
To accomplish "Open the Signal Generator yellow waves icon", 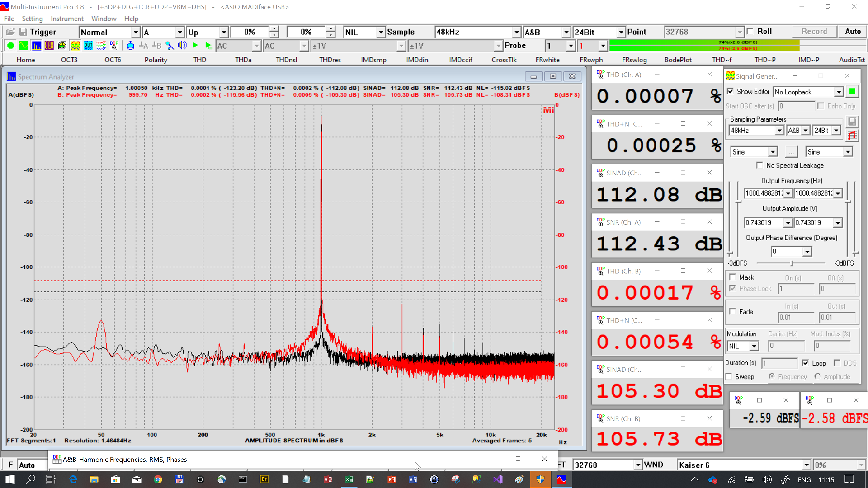I will pos(75,46).
